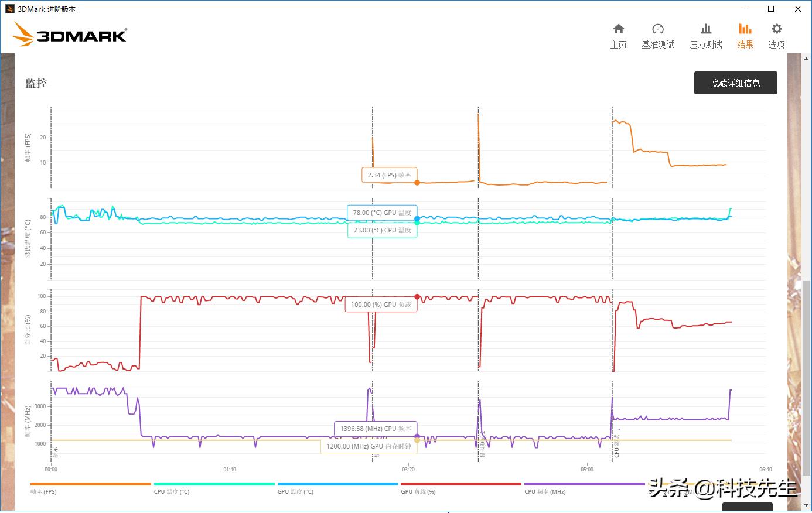This screenshot has height=513, width=812.
Task: Click the 01:40 time axis label
Action: (x=230, y=469)
